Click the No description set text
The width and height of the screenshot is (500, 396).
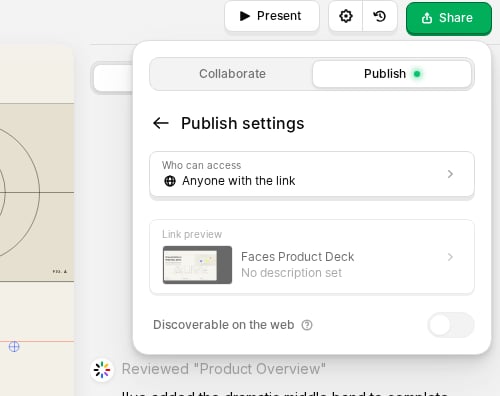pyautogui.click(x=291, y=273)
